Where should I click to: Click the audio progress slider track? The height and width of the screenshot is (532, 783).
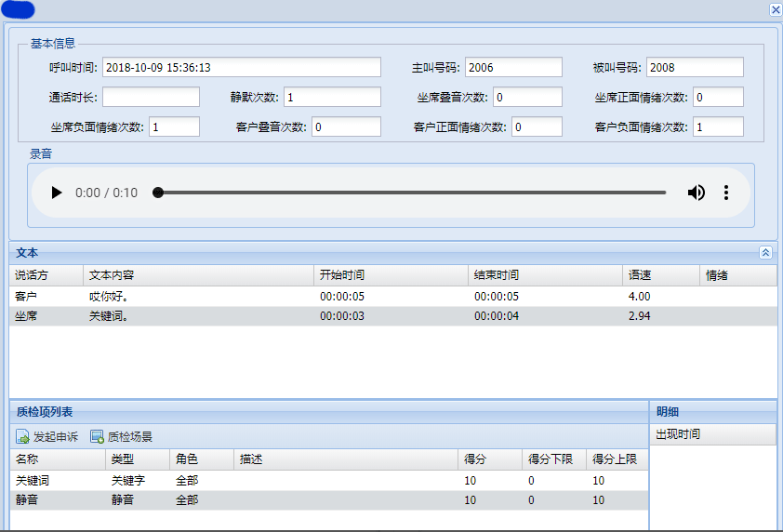pyautogui.click(x=411, y=193)
